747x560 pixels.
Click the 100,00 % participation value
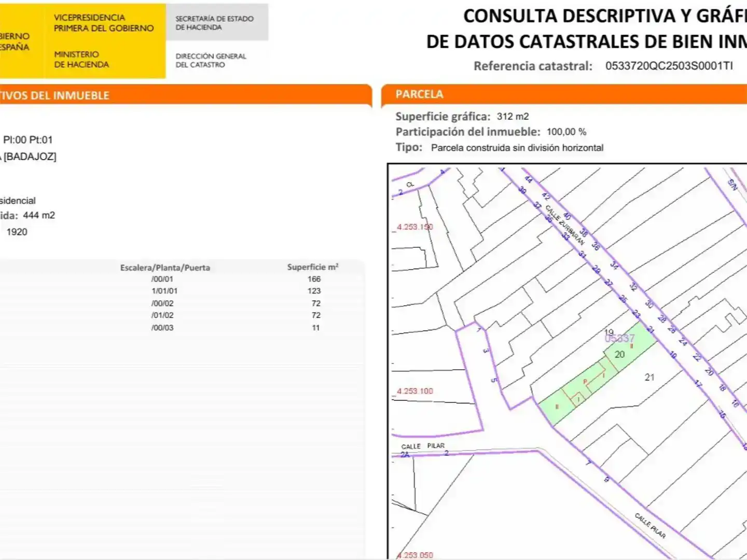[566, 132]
